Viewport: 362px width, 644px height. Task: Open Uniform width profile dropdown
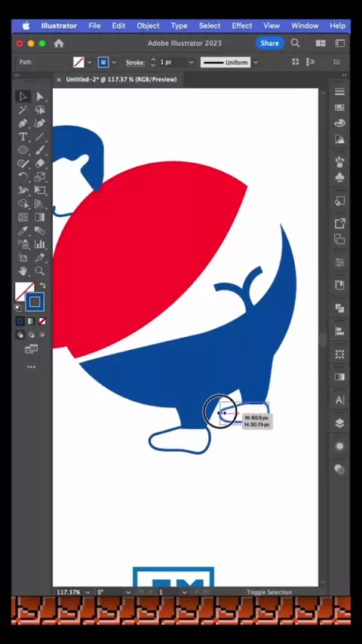pos(256,62)
